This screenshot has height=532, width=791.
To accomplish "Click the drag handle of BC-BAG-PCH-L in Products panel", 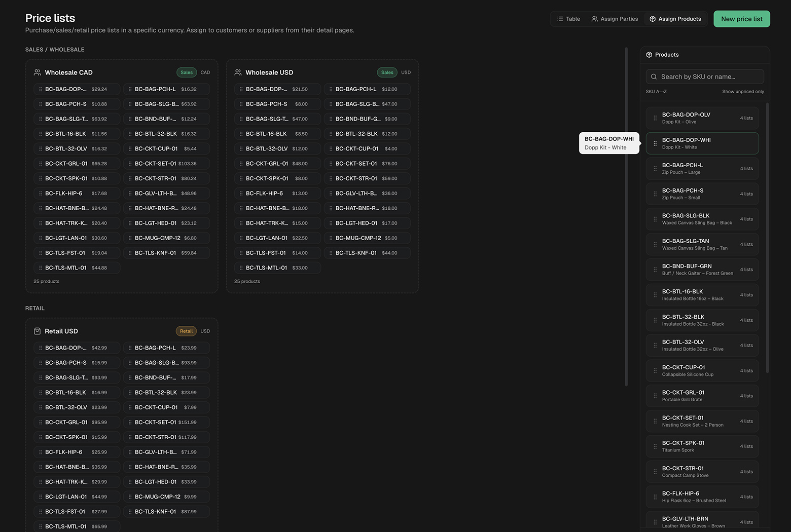I will tap(655, 169).
